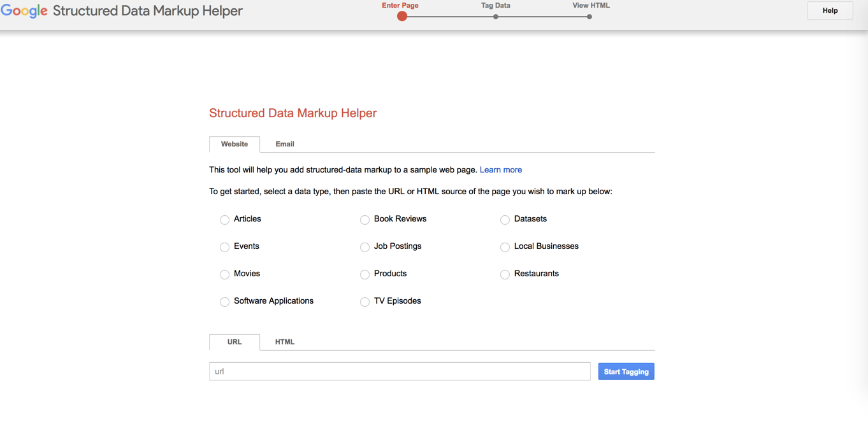This screenshot has width=868, height=424.
Task: Click the View HTML progress step dot
Action: click(589, 16)
